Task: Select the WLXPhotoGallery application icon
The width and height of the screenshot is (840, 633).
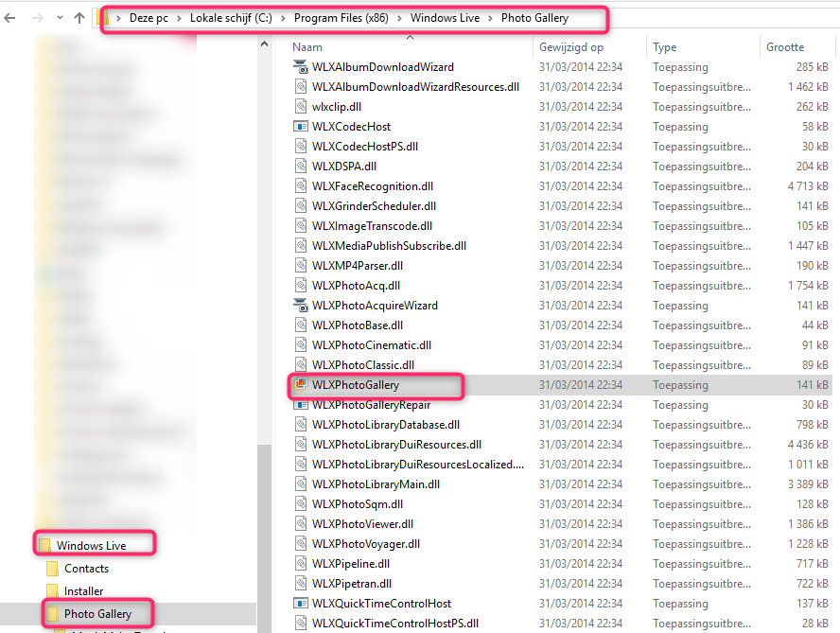Action: tap(301, 384)
